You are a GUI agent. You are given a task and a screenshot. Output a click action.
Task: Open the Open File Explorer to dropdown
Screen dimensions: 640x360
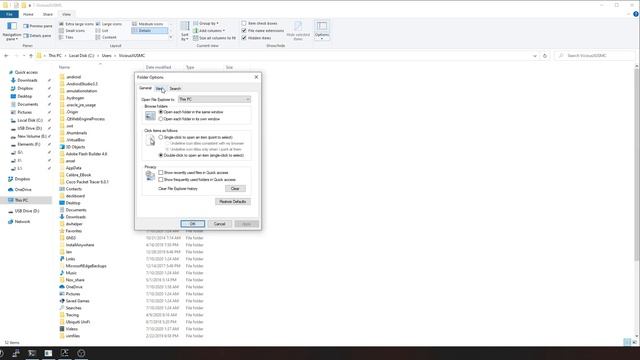[214, 99]
